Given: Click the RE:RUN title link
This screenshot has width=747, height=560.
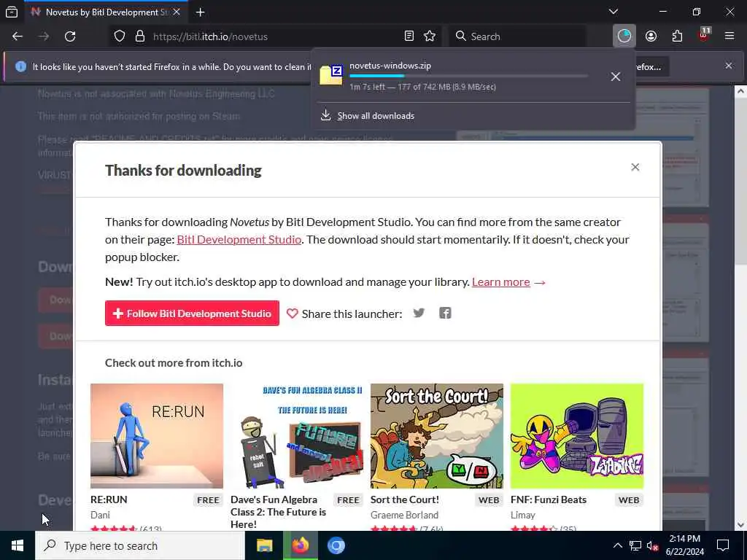Looking at the screenshot, I should click(109, 499).
